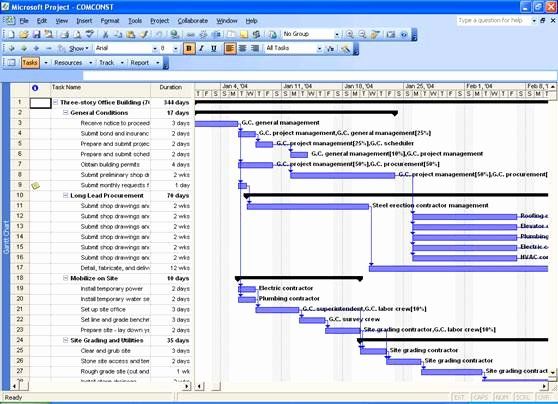Image resolution: width=558 pixels, height=404 pixels.
Task: Open the font size dropdown
Action: coord(175,48)
